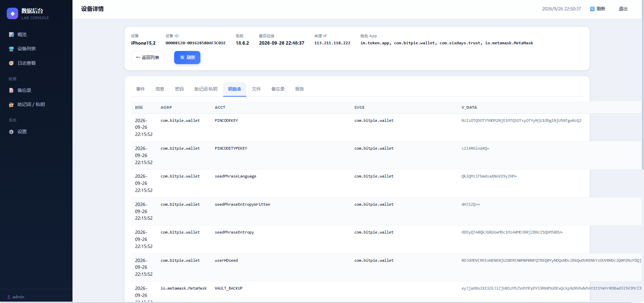Click the 助记词 / 私钥 lock icon

point(11,104)
